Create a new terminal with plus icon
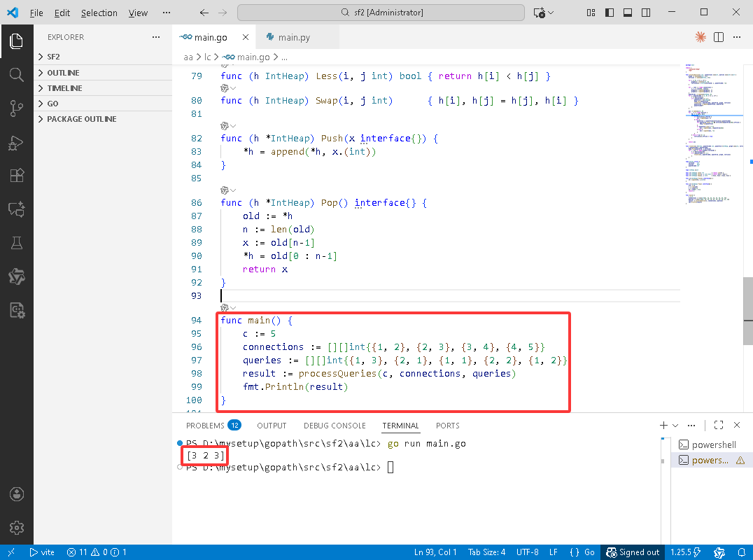Screen dimensions: 753x560 coord(663,425)
